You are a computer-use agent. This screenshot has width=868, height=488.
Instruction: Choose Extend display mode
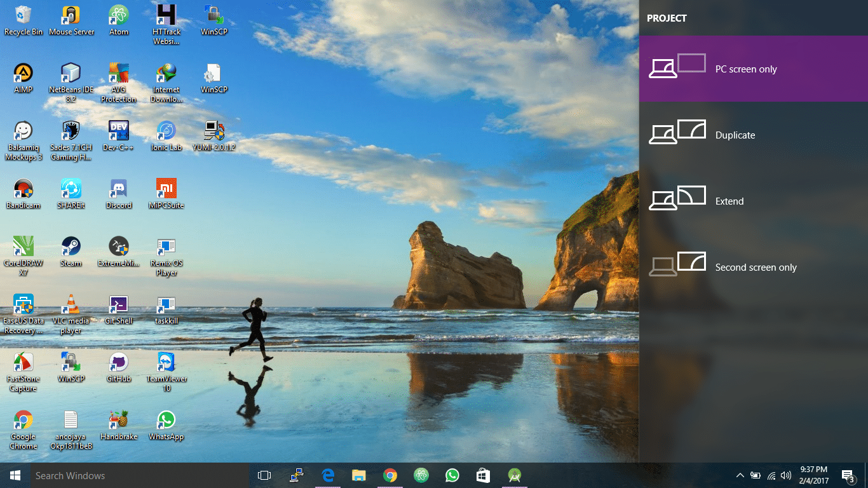[754, 201]
